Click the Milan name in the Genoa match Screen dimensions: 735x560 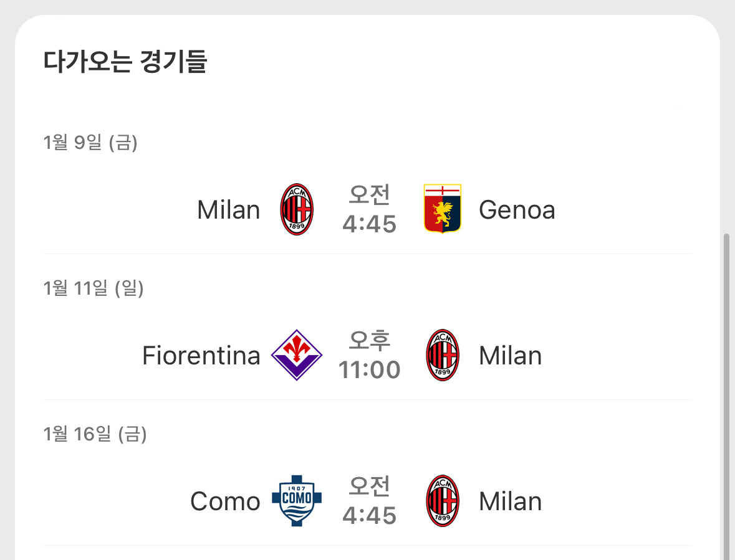pos(228,210)
